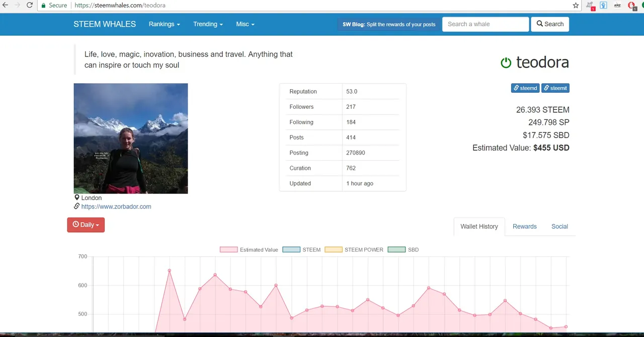Click the Followers count 217
Image resolution: width=644 pixels, height=337 pixels.
(351, 107)
